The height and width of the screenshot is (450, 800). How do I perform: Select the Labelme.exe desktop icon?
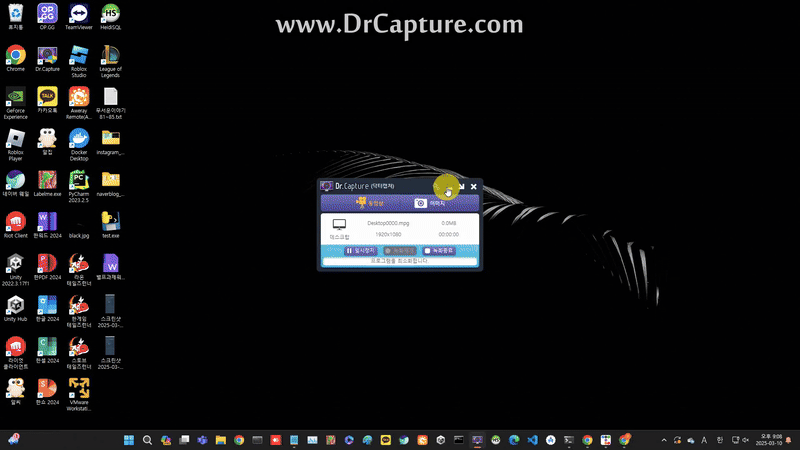[x=47, y=184]
